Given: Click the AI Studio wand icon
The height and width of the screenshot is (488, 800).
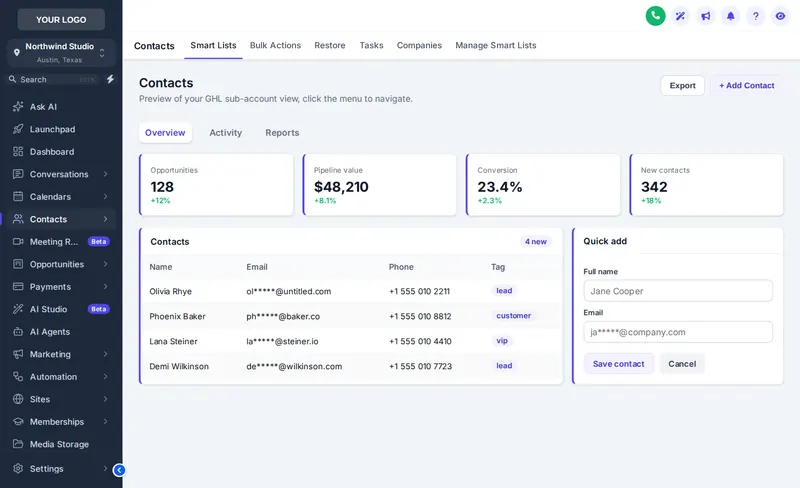Looking at the screenshot, I should point(18,309).
